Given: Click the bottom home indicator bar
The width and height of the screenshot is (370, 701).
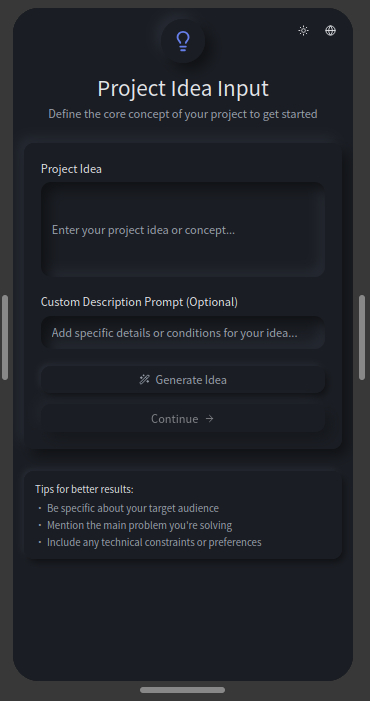Looking at the screenshot, I should (x=182, y=690).
